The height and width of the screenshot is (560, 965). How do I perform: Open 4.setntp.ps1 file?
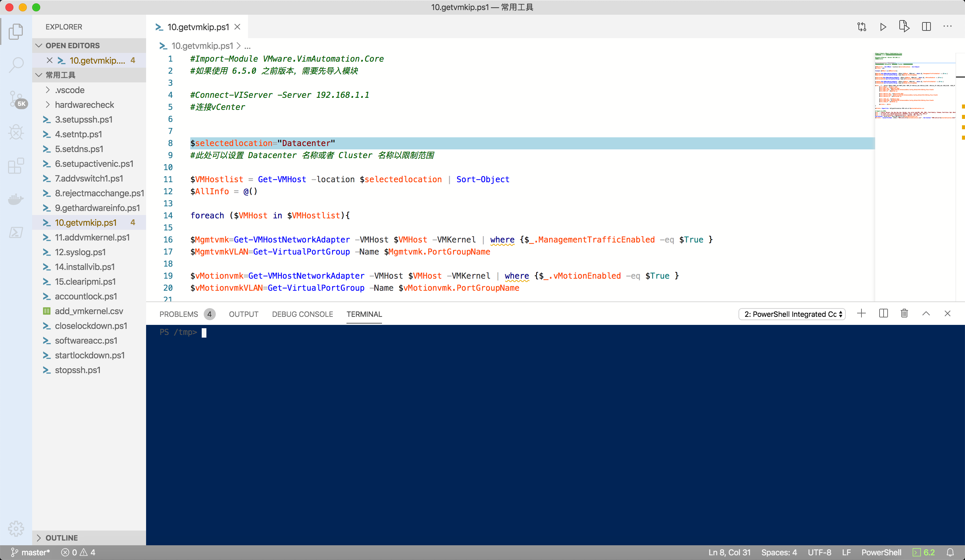(89, 134)
